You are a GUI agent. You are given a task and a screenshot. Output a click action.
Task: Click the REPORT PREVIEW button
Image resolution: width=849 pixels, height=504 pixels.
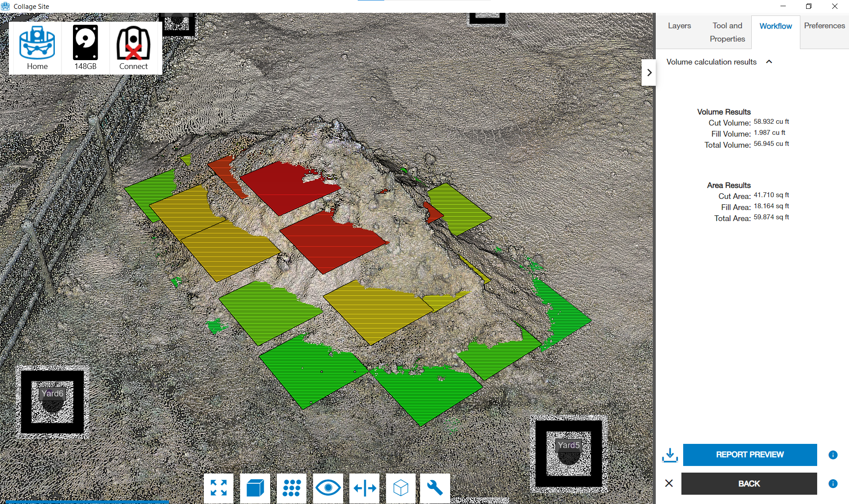coord(750,454)
